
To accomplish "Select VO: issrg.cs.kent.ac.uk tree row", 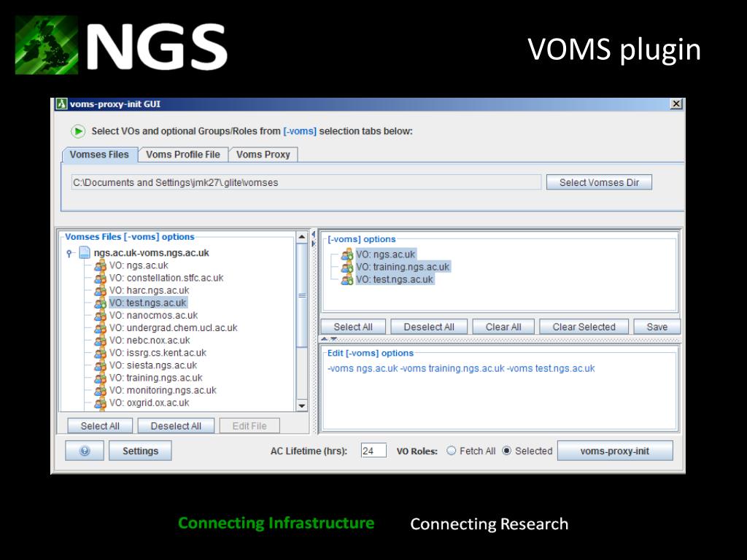I will 158,353.
